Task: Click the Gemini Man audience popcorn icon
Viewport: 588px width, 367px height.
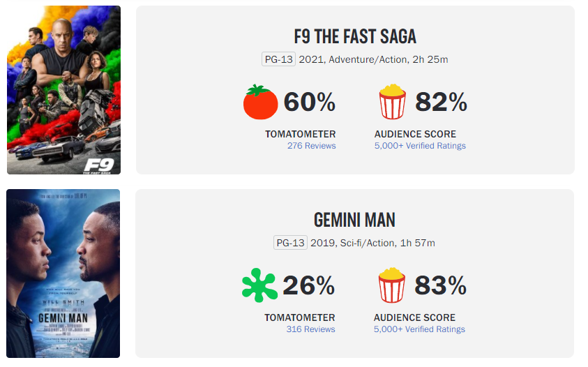Action: point(391,285)
